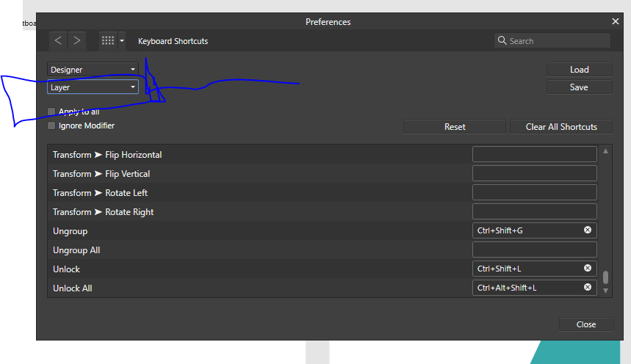Select the Ungroup row label
The image size is (631, 364).
pyautogui.click(x=70, y=231)
